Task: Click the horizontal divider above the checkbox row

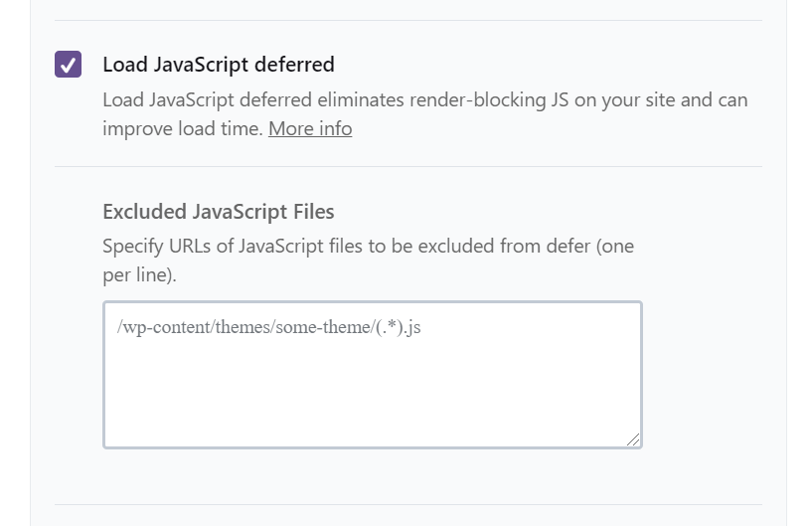Action: (407, 20)
